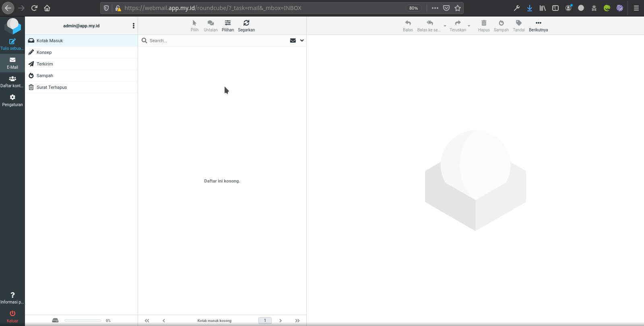Select Kotak Masuk folder
Screen dimensions: 644x326
click(81, 41)
